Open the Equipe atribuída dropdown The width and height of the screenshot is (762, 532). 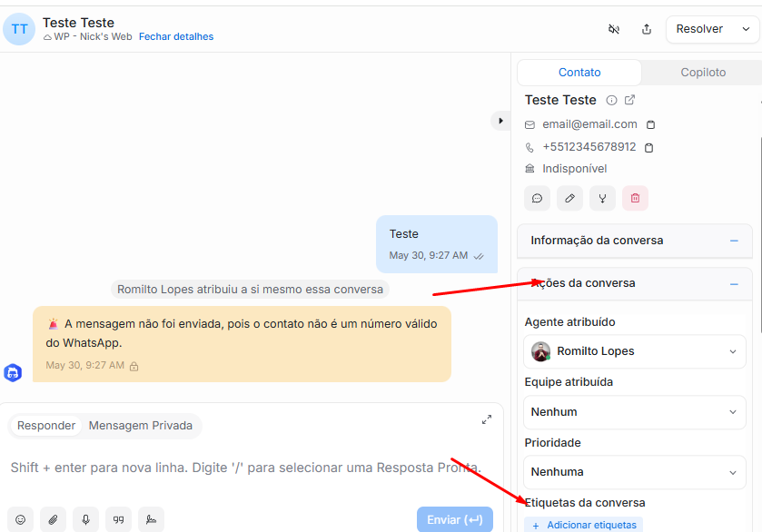[x=635, y=412]
